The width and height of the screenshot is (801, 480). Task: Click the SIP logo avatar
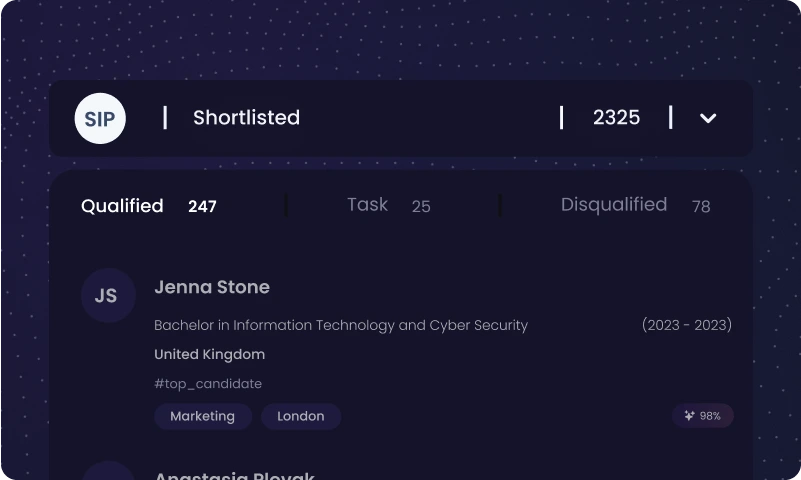[100, 118]
